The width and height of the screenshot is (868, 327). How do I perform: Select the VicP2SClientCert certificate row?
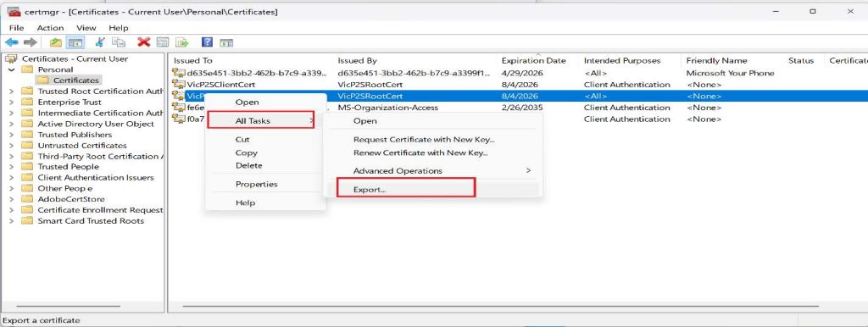(518, 85)
